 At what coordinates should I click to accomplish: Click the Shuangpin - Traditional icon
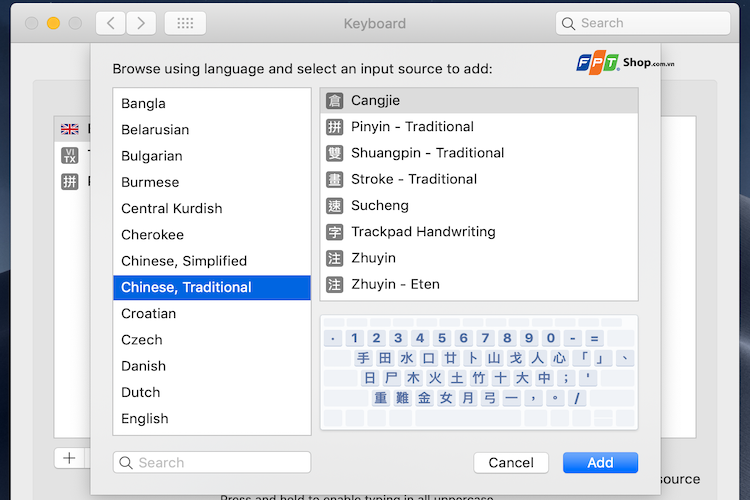coord(334,153)
